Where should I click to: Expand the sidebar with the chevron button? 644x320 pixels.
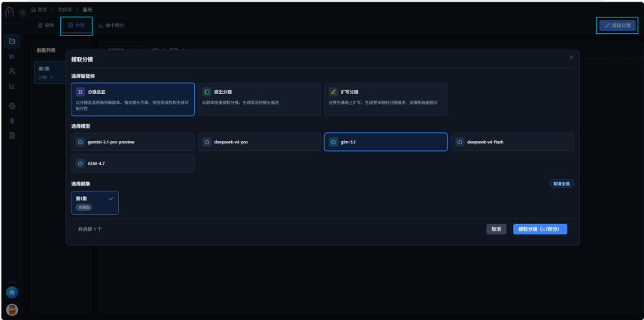[x=22, y=13]
